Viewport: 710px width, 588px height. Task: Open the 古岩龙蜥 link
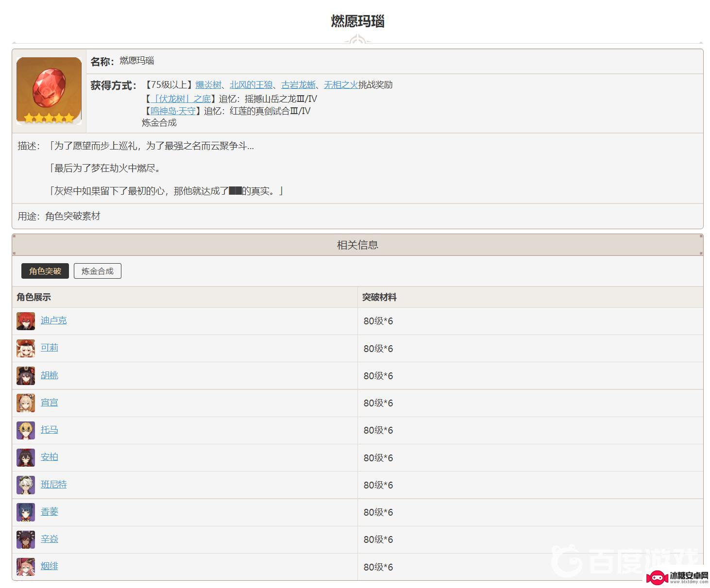point(298,85)
